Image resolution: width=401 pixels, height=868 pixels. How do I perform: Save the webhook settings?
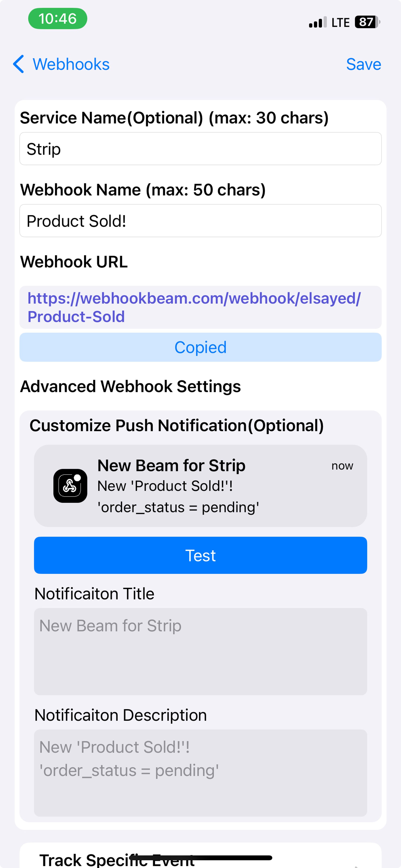tap(364, 64)
